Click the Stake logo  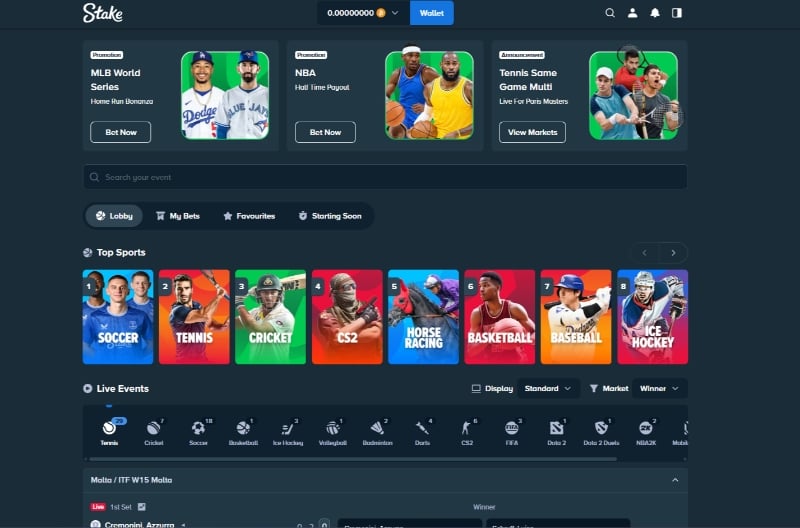point(103,13)
